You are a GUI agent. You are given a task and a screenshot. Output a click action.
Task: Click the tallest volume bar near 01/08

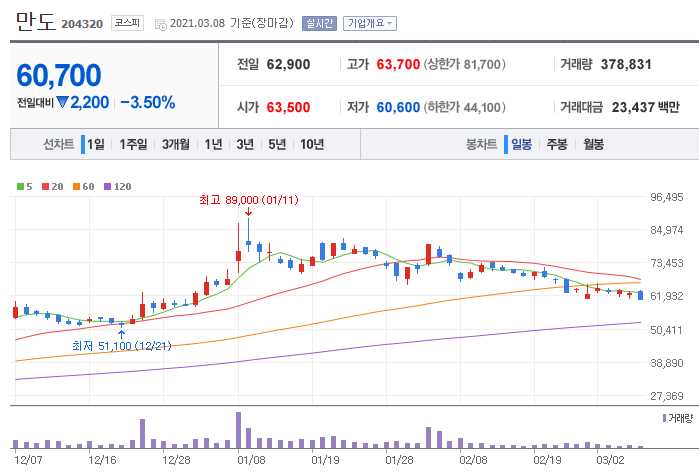coord(238,430)
